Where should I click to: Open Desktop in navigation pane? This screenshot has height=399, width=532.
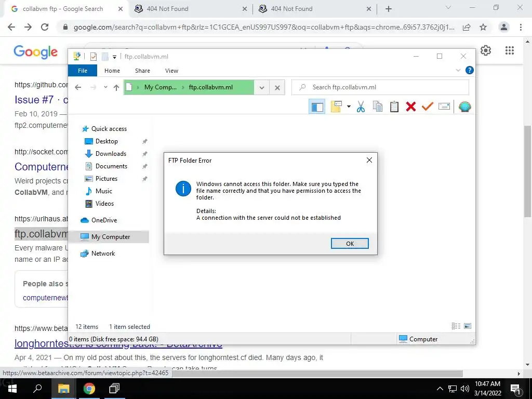click(107, 141)
